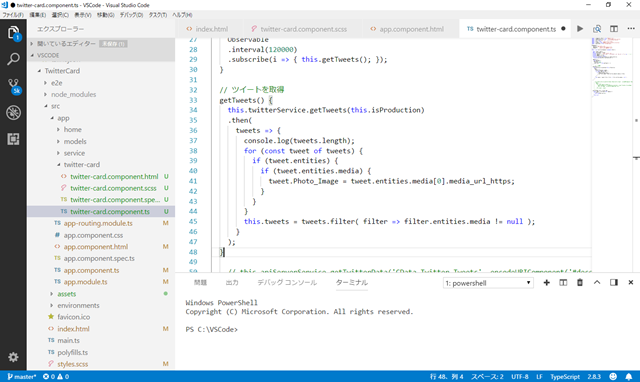The height and width of the screenshot is (382, 640).
Task: Open styles.scss file
Action: (101, 364)
